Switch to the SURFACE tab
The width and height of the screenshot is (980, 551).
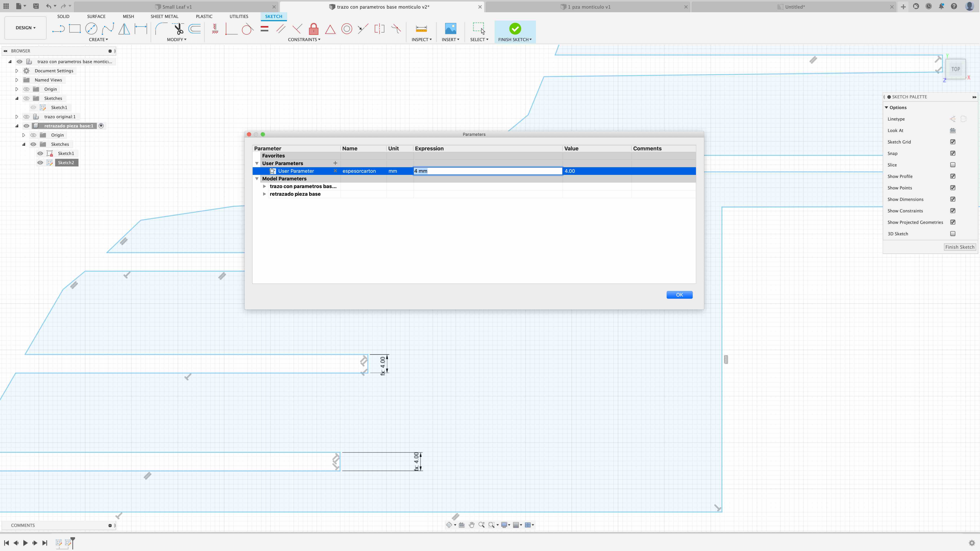click(96, 16)
